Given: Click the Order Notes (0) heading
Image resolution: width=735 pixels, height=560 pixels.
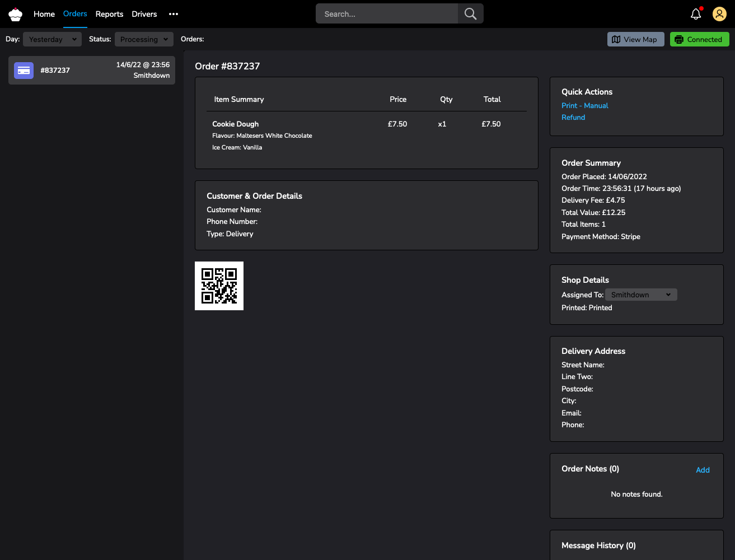Looking at the screenshot, I should pos(590,469).
